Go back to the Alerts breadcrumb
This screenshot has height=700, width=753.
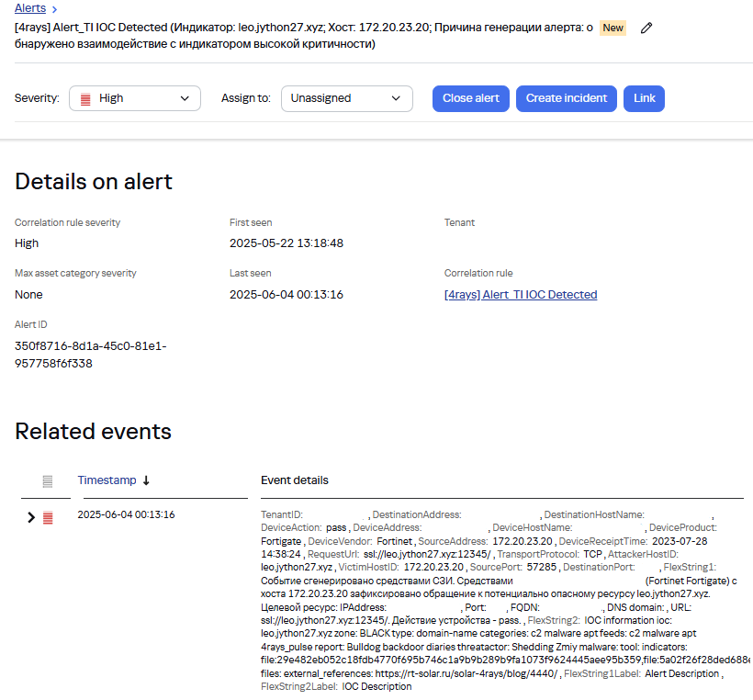point(30,8)
